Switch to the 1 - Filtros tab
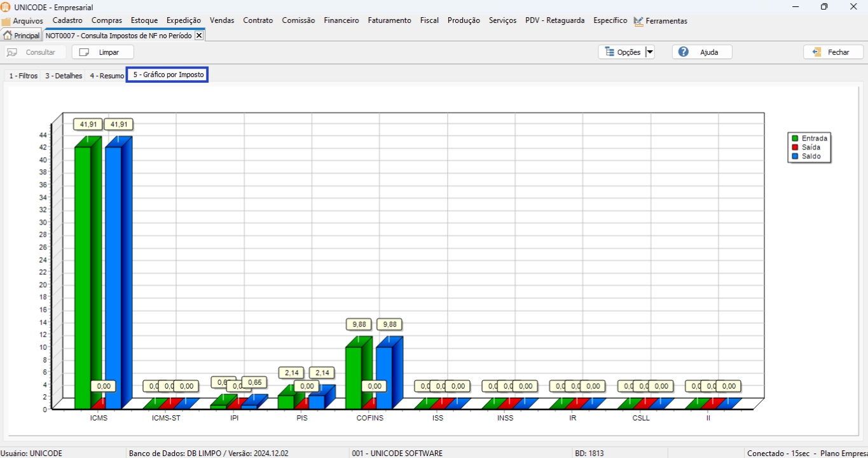 (24, 76)
